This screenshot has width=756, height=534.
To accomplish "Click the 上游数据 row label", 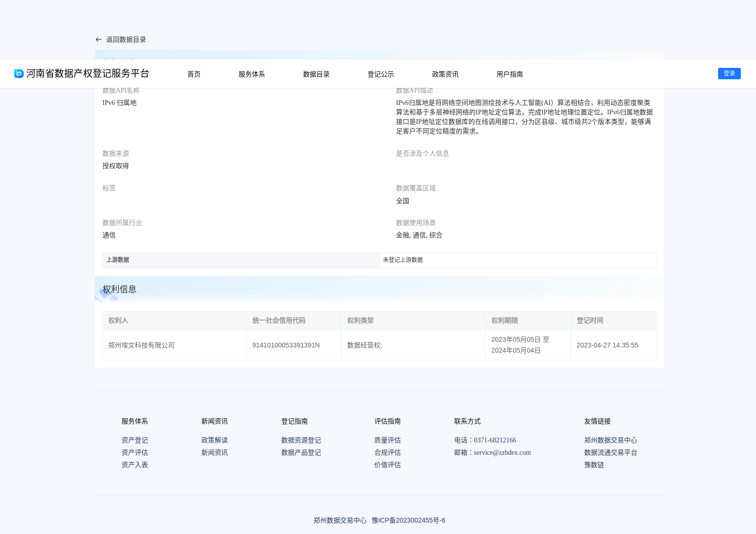I will click(x=241, y=260).
